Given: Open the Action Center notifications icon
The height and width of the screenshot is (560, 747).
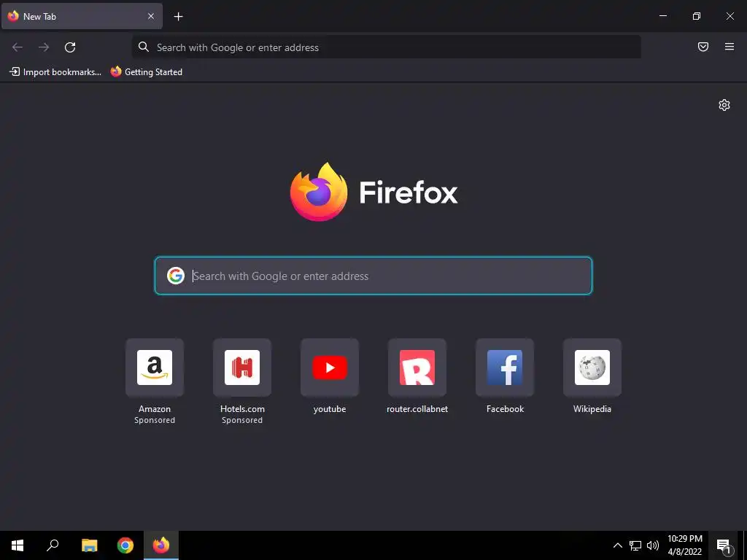Looking at the screenshot, I should (x=723, y=545).
